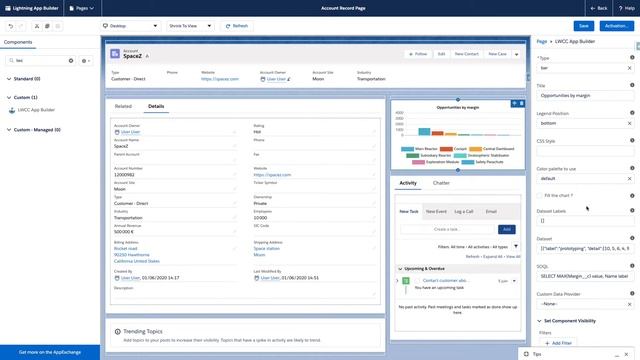Click the Paste icon in toolbar
The width and height of the screenshot is (640, 360).
[x=58, y=26]
